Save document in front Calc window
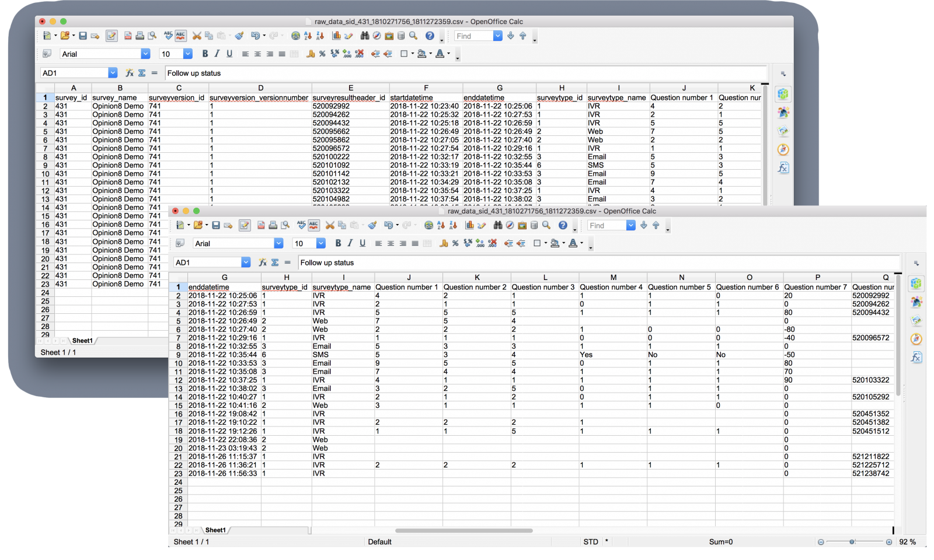The width and height of the screenshot is (934, 560). click(x=216, y=226)
